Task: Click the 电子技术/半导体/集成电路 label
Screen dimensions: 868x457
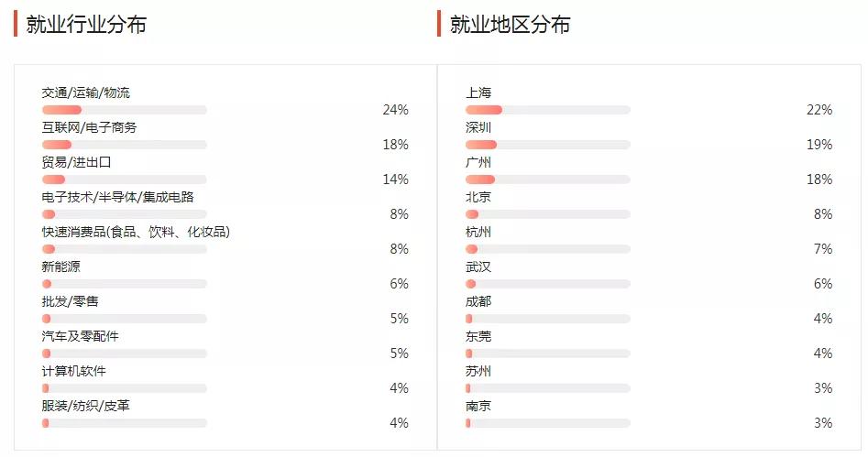Action: point(117,197)
